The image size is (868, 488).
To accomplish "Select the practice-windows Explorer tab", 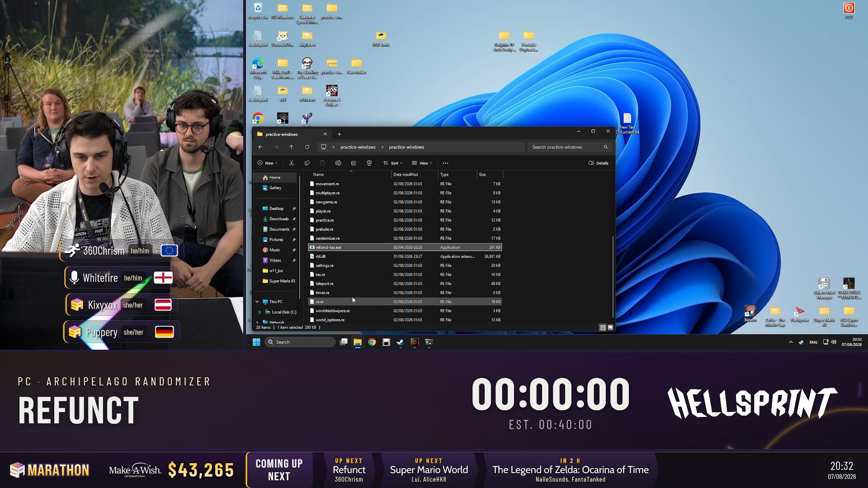I will [x=292, y=134].
